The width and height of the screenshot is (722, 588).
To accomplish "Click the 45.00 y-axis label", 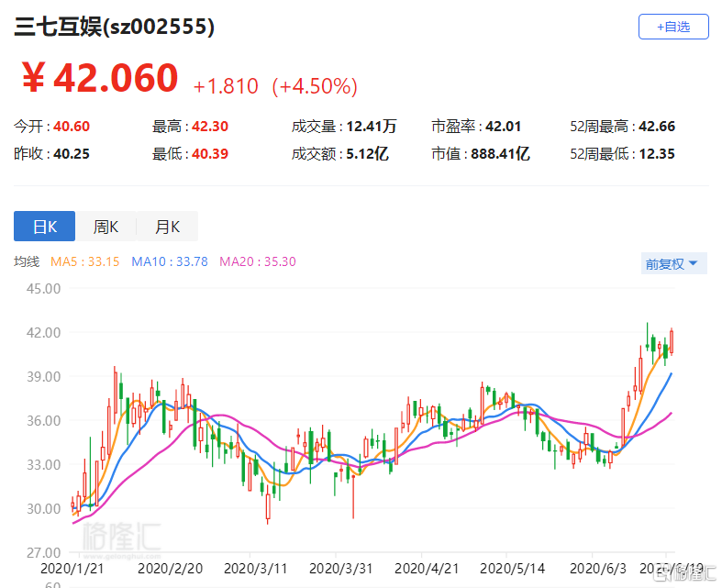I will coord(43,289).
